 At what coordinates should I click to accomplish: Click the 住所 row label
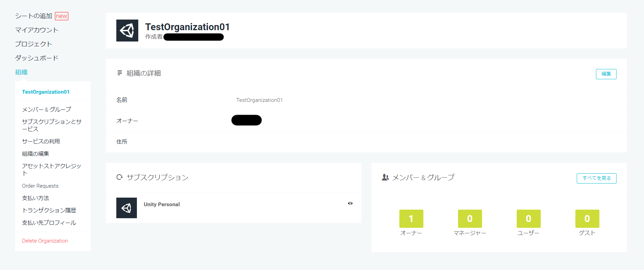pos(122,142)
